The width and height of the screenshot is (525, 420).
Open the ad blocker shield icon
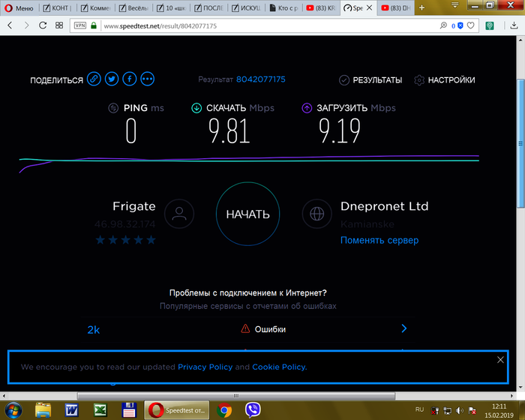pyautogui.click(x=460, y=25)
